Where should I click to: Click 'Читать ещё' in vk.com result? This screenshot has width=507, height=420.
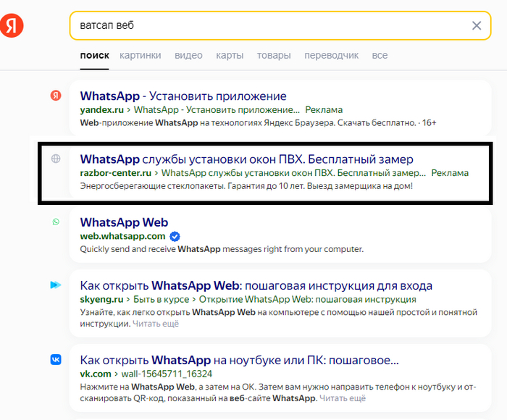(343, 398)
